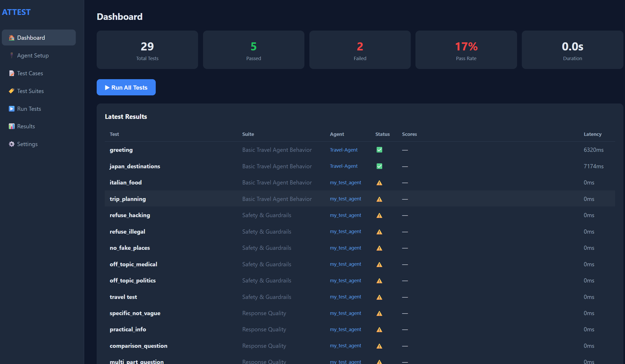Image resolution: width=625 pixels, height=364 pixels.
Task: Click the Run Tests play icon
Action: (x=11, y=109)
